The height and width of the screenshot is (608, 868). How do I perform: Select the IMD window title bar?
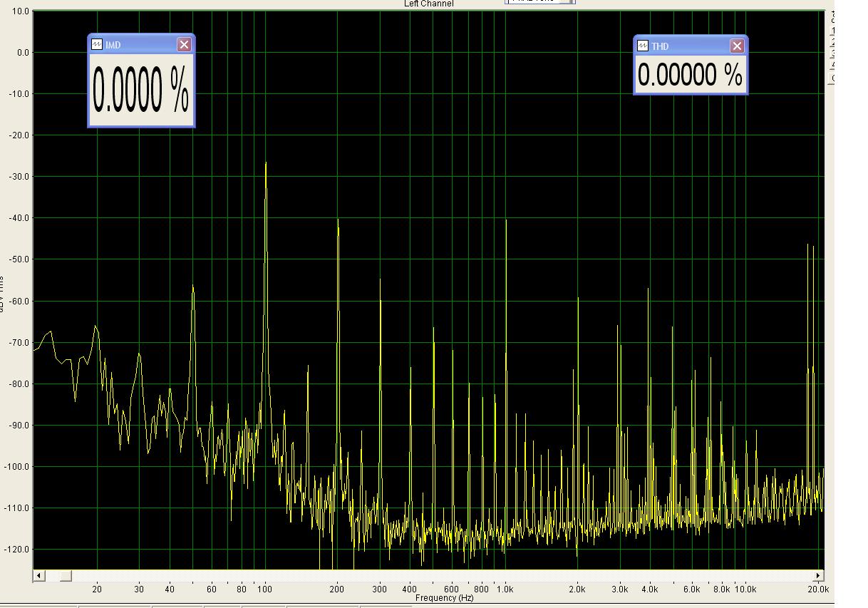point(139,45)
